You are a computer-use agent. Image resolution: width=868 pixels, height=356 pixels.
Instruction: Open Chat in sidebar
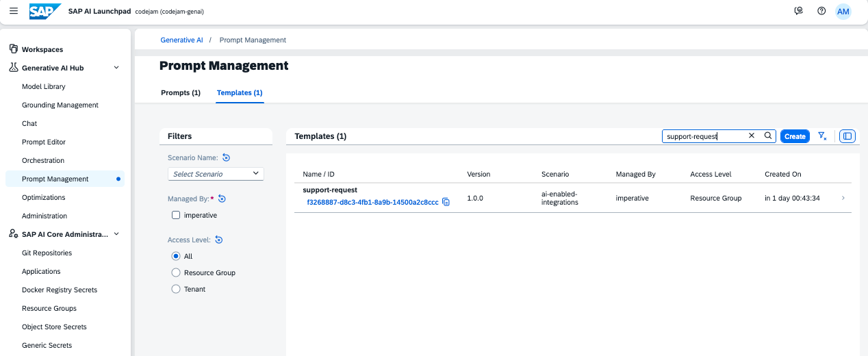(x=29, y=123)
